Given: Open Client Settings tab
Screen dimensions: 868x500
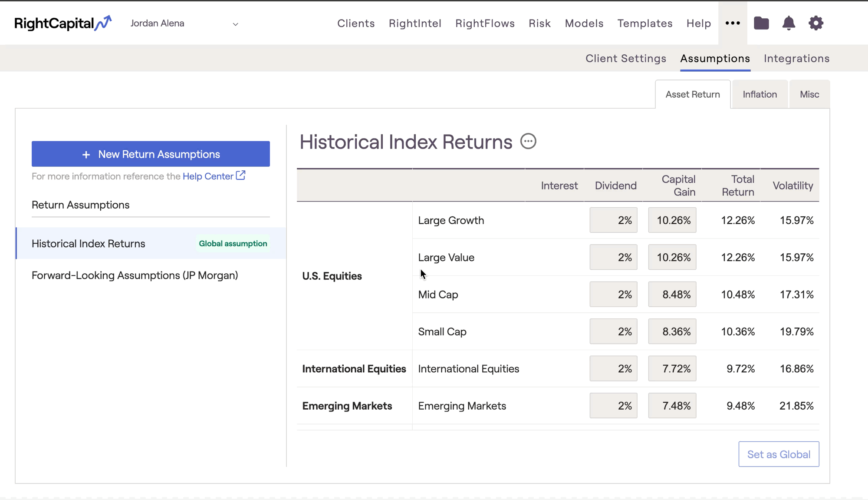Looking at the screenshot, I should point(625,58).
